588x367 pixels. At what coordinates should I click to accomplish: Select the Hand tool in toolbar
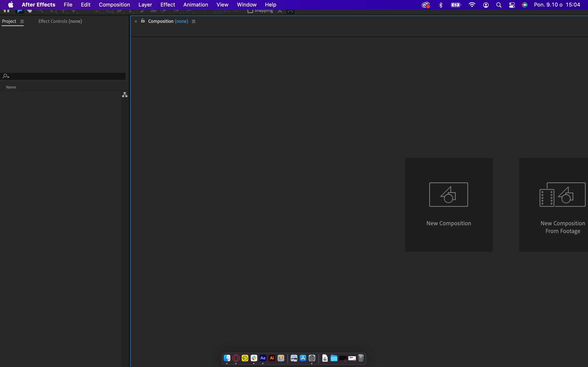tap(30, 11)
